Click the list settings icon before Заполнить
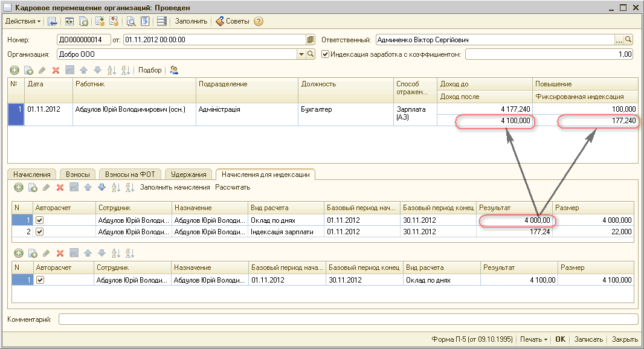This screenshot has height=349, width=644. (162, 21)
